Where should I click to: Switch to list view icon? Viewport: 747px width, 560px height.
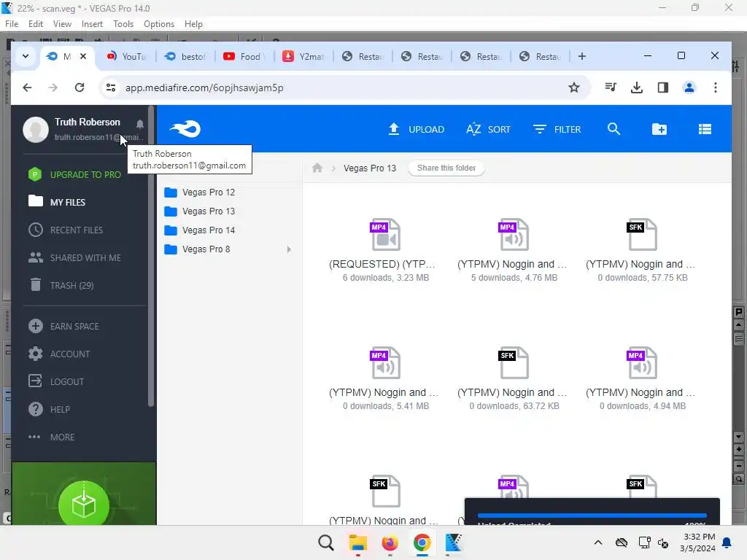tap(705, 129)
